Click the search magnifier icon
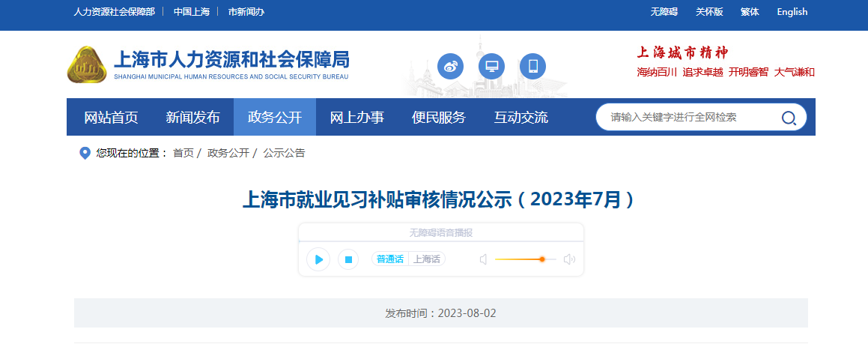This screenshot has height=344, width=868. point(789,118)
